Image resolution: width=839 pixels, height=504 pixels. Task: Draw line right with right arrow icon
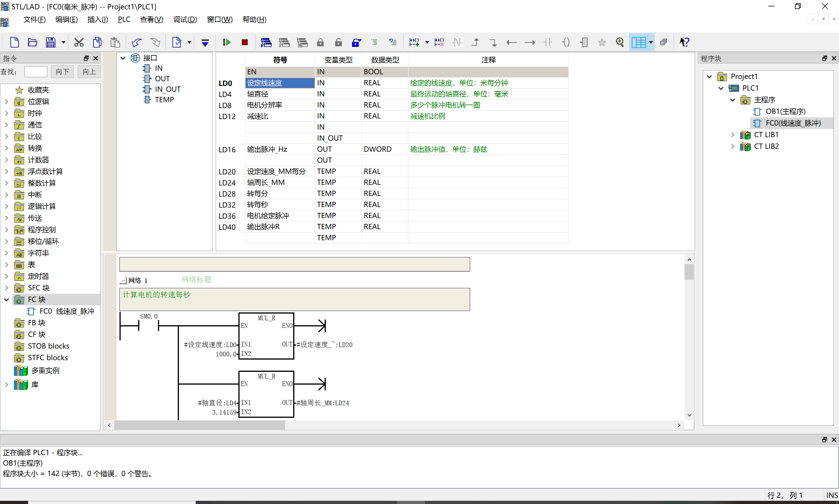coord(530,42)
